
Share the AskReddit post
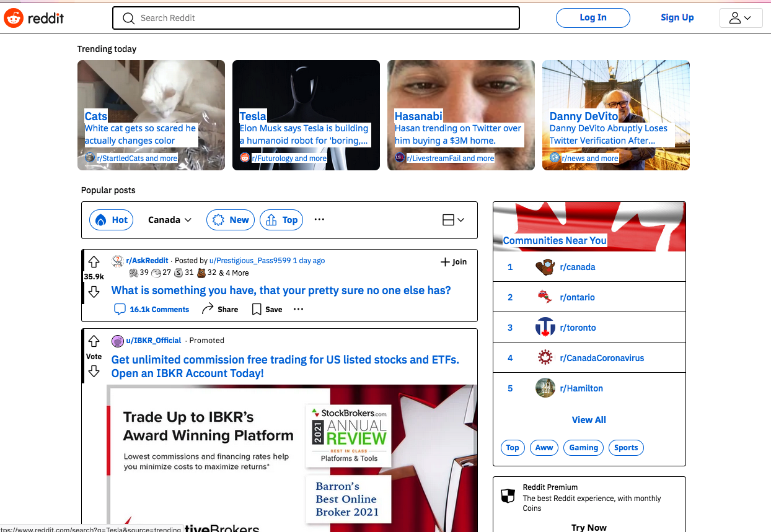[x=220, y=309]
